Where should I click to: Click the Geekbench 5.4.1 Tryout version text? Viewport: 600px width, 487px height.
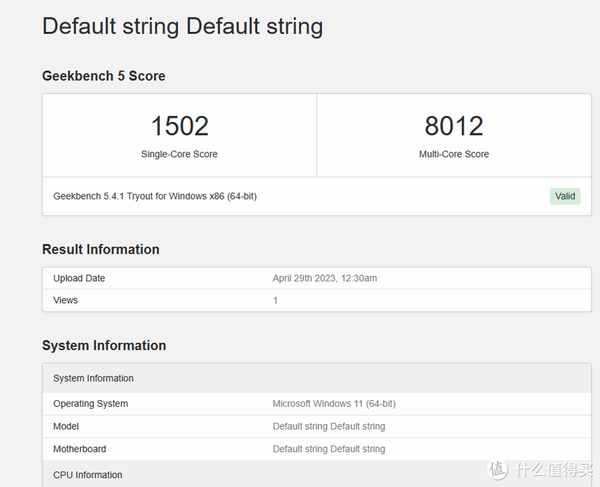(x=155, y=196)
